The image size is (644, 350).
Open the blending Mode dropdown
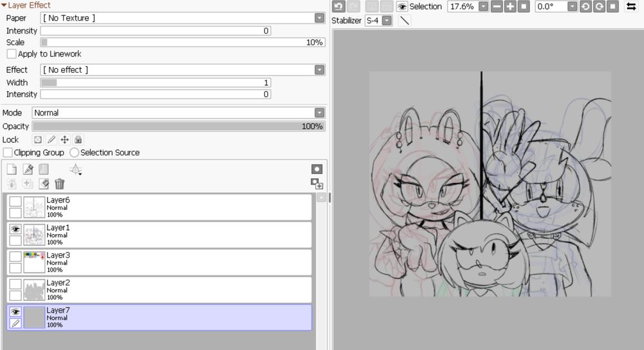point(319,113)
